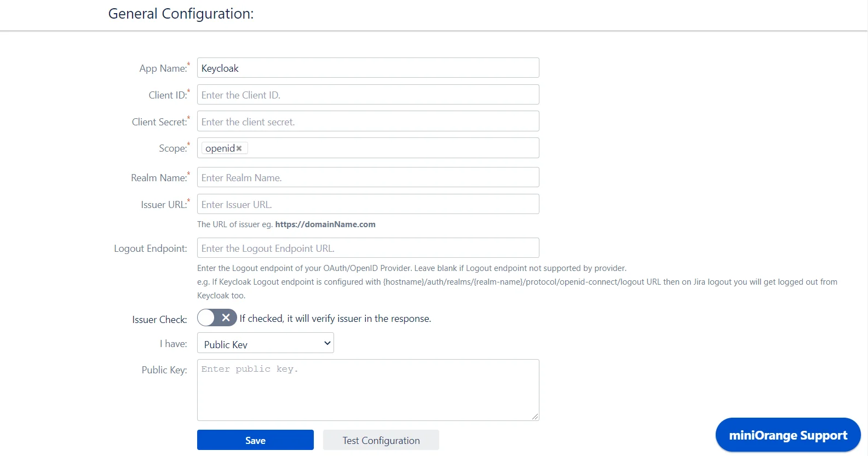Select the Logout Endpoint URL input
The height and width of the screenshot is (456, 868).
367,248
